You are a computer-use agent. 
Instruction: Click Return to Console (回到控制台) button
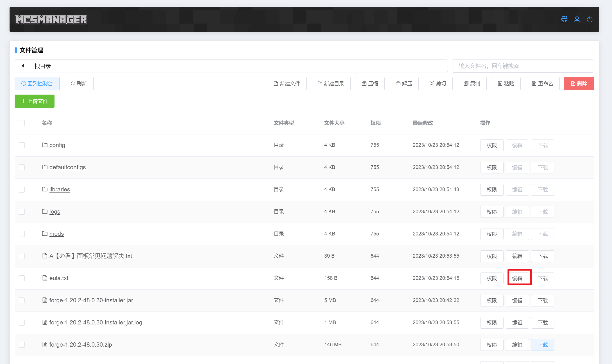(37, 84)
